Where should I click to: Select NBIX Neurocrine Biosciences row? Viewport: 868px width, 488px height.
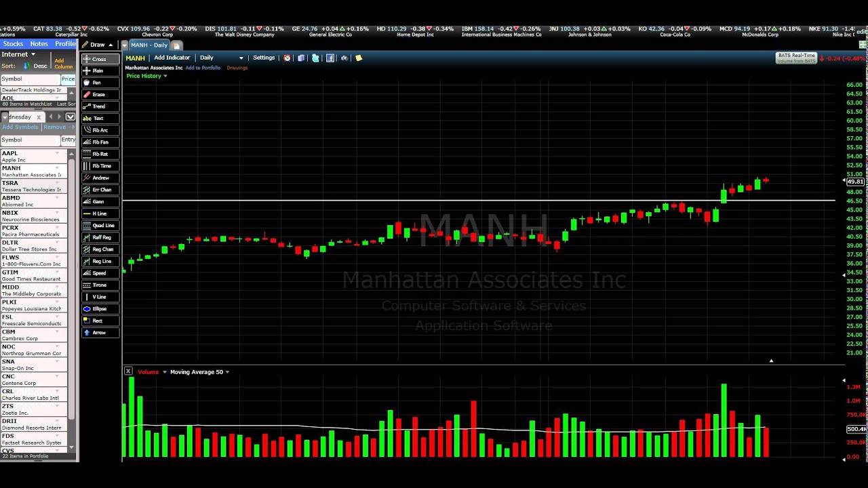click(x=34, y=216)
